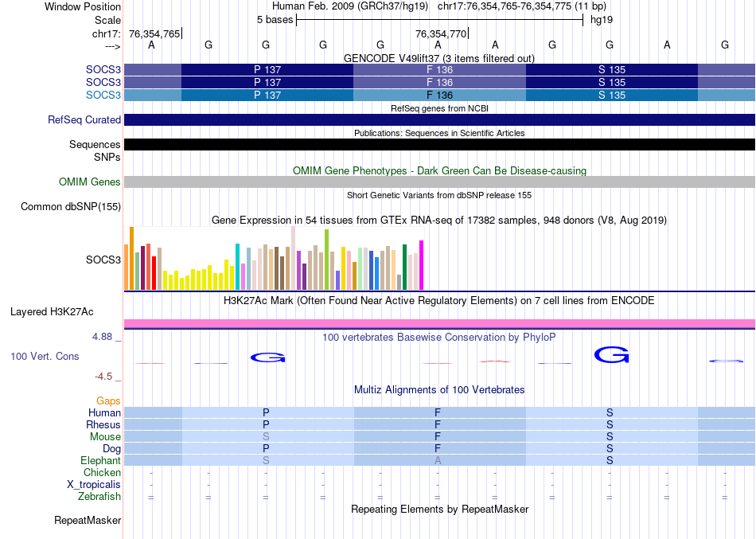Click the pink H3K27Ac signal bar
The height and width of the screenshot is (539, 756).
(439, 323)
